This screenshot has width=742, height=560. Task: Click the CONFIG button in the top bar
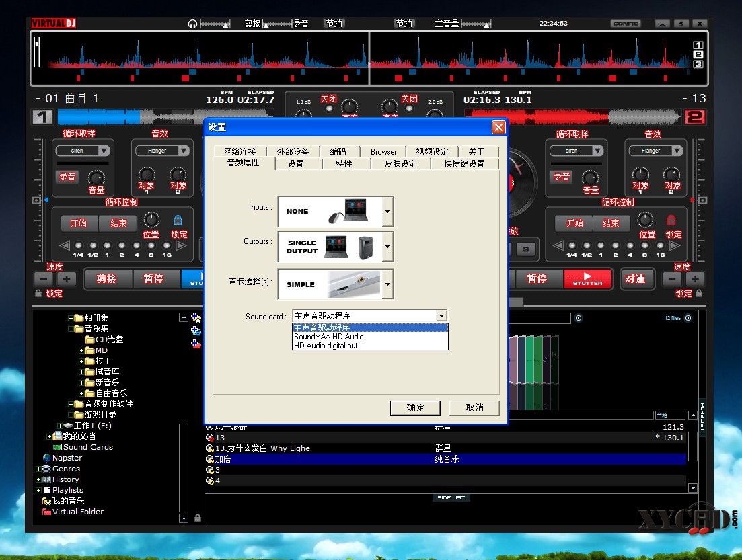tap(626, 23)
